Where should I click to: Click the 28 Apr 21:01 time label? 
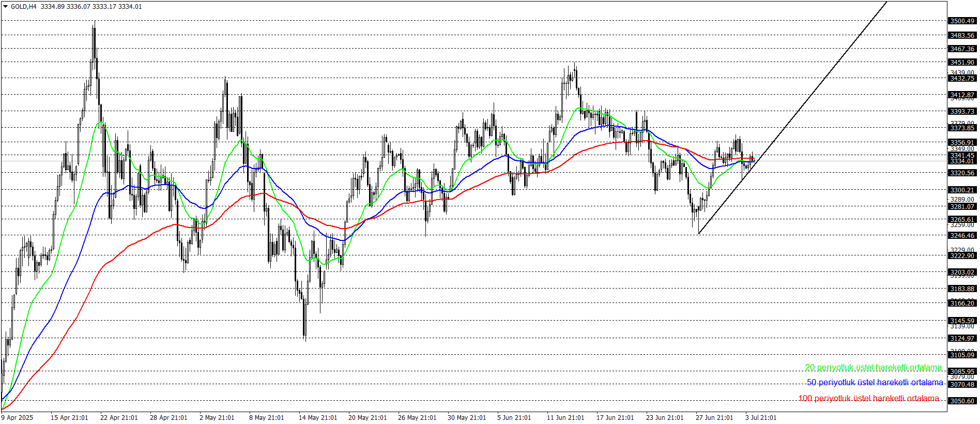[x=169, y=418]
